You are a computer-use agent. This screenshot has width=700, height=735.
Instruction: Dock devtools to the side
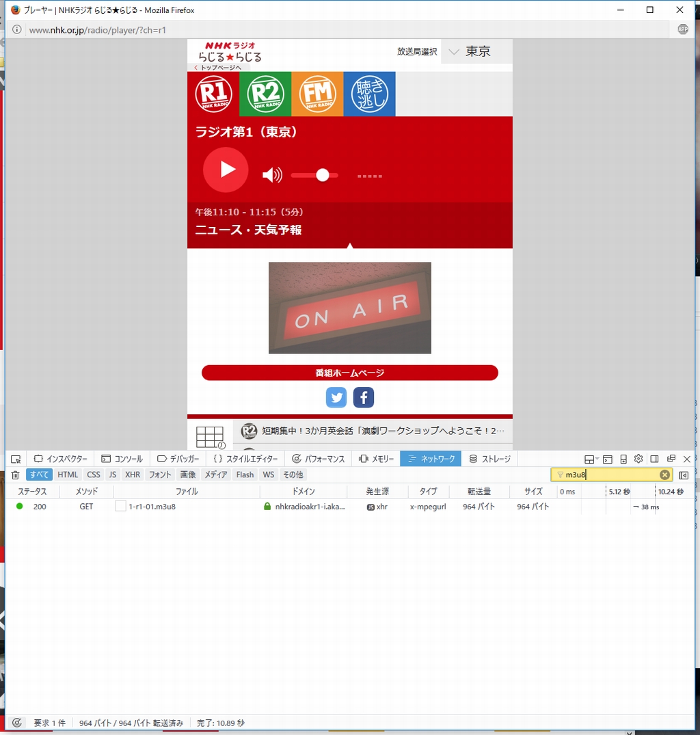click(x=655, y=459)
